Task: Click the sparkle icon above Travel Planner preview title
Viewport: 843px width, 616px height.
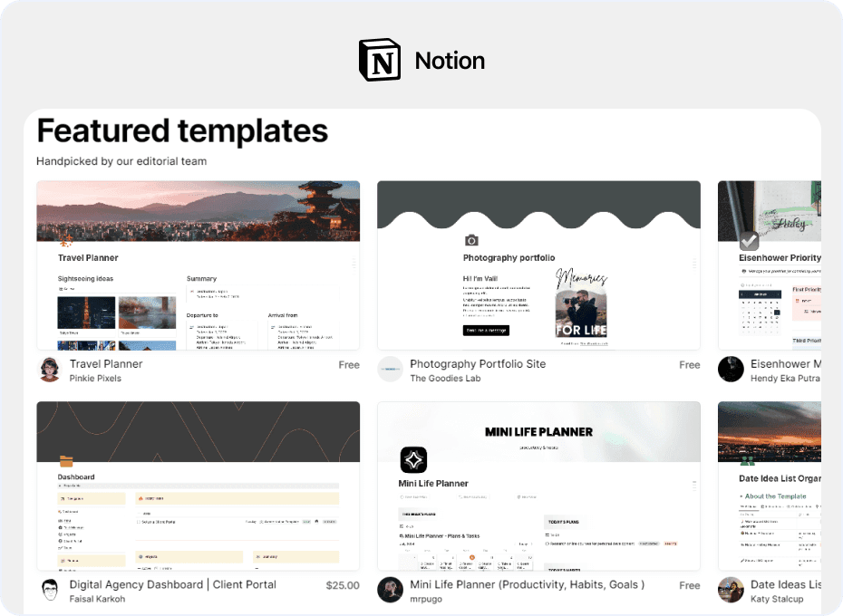Action: [x=65, y=241]
